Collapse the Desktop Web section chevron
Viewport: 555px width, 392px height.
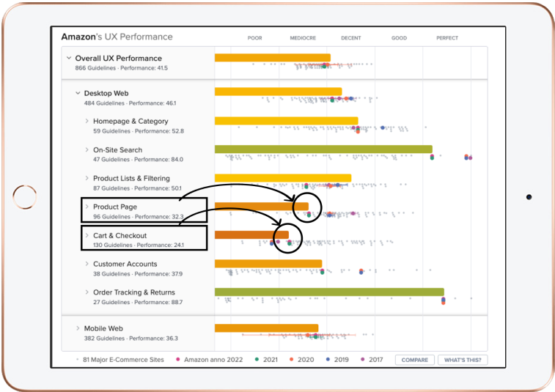[x=78, y=93]
